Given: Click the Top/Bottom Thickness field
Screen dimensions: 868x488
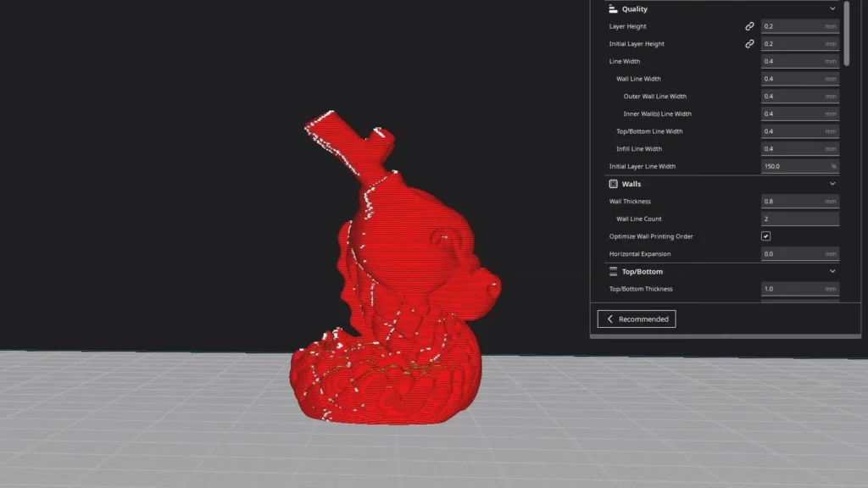Looking at the screenshot, I should click(800, 289).
